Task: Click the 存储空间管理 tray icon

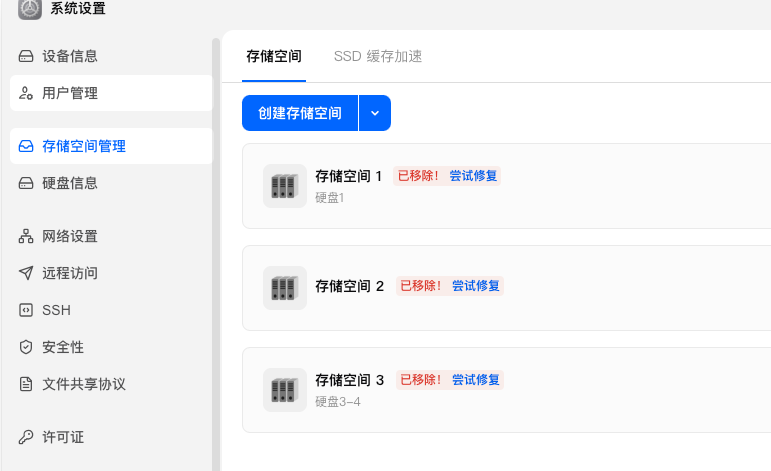Action: tap(26, 146)
